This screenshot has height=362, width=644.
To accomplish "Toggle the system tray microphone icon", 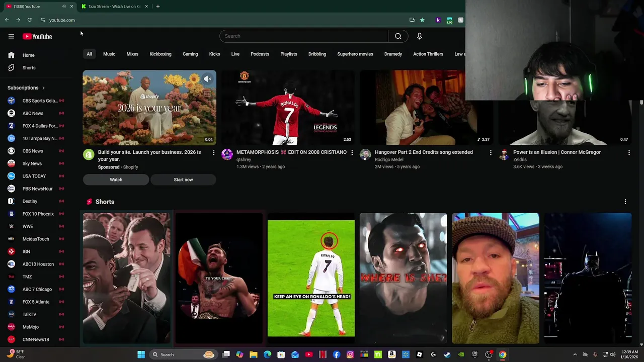I will [595, 354].
